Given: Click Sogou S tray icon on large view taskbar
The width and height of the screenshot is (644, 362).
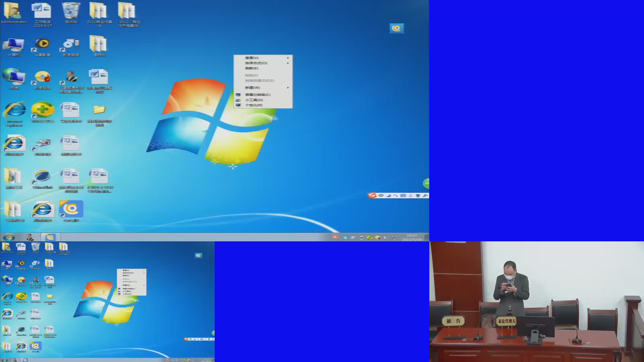Looking at the screenshot, I should pos(335,237).
